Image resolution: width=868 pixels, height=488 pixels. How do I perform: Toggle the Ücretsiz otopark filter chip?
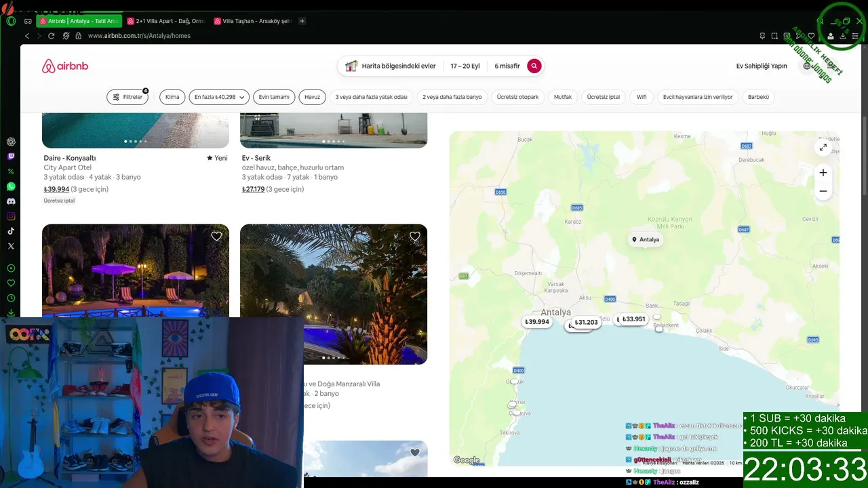pos(517,97)
